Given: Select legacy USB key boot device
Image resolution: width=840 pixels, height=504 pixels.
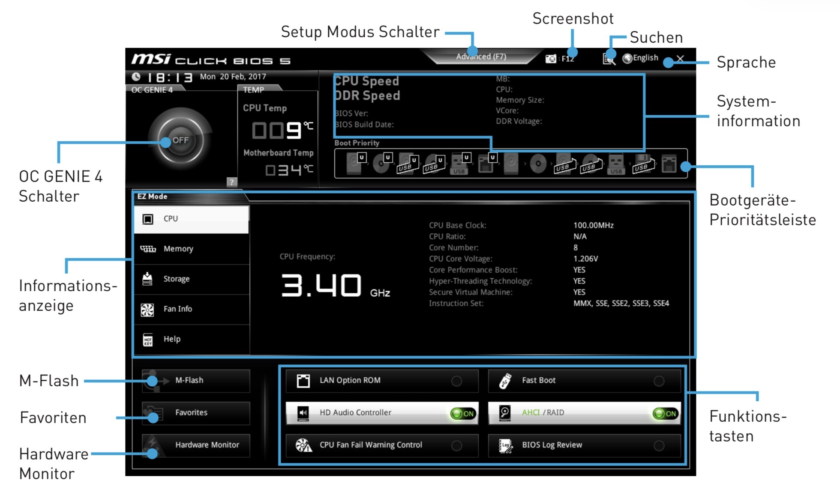Looking at the screenshot, I should tap(616, 164).
